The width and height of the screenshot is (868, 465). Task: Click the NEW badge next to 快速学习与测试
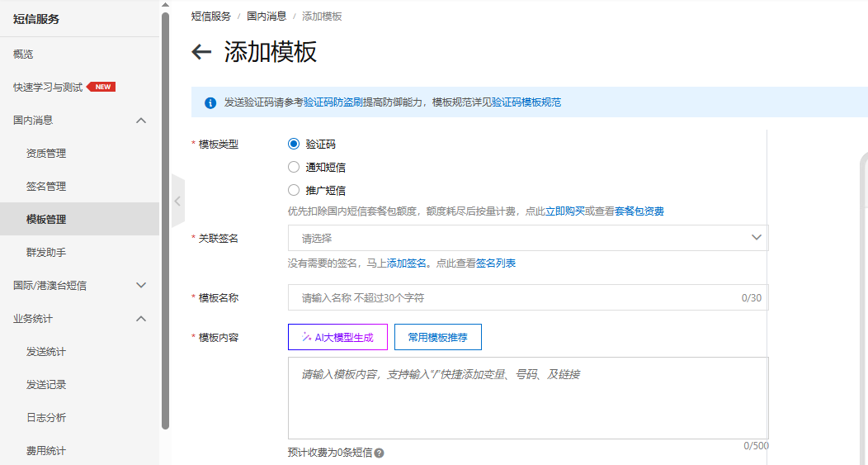coord(101,87)
